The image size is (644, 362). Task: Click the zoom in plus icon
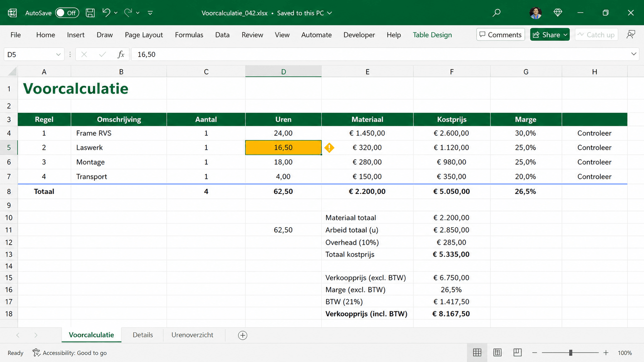[x=606, y=353]
